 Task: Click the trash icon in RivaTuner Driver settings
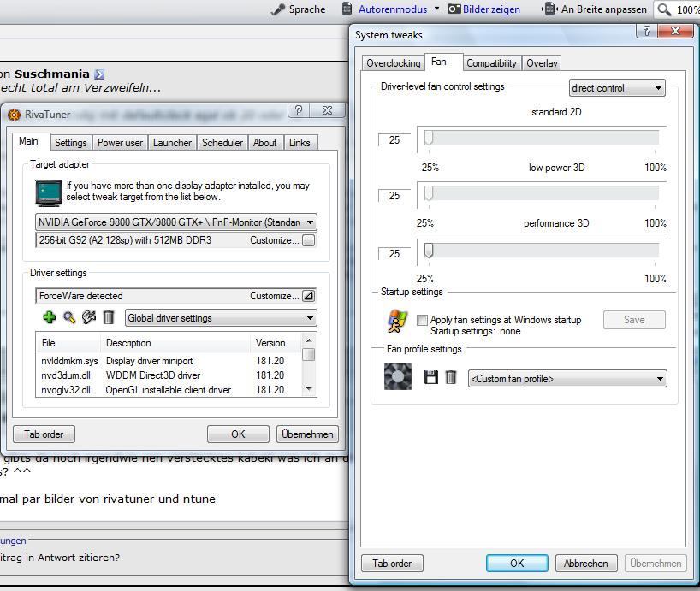109,317
